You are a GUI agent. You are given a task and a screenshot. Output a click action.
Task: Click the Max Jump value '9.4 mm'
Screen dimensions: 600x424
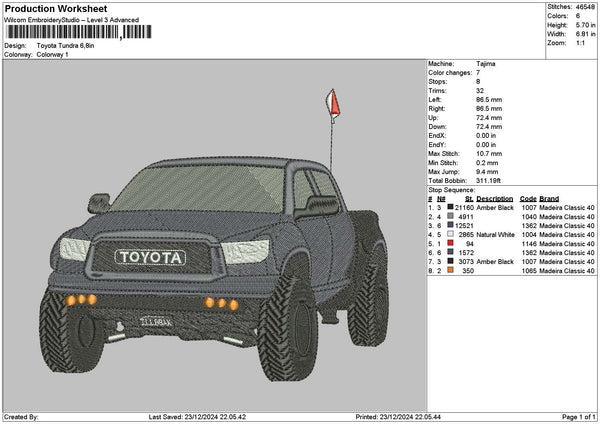pos(487,172)
